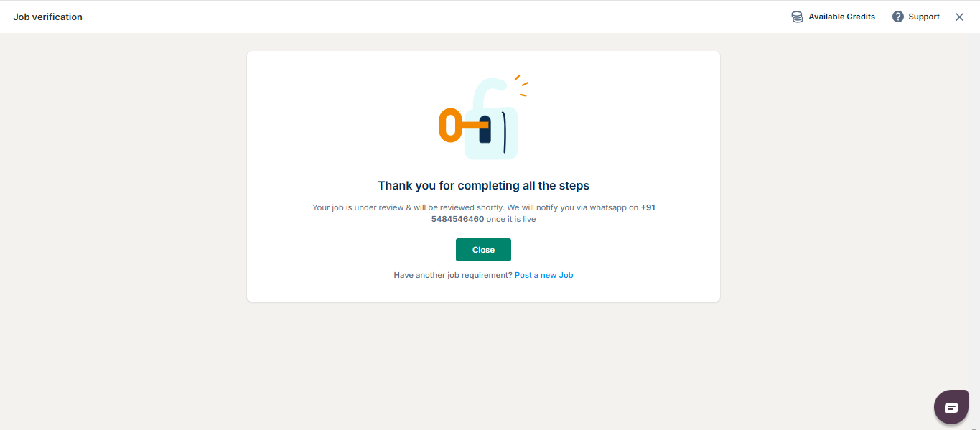
Task: Close job verification with the X icon
Action: click(x=959, y=17)
